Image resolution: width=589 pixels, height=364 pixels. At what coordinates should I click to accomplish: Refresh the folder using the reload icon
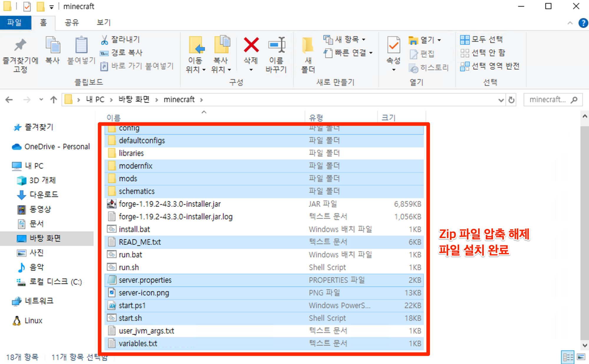coord(512,100)
